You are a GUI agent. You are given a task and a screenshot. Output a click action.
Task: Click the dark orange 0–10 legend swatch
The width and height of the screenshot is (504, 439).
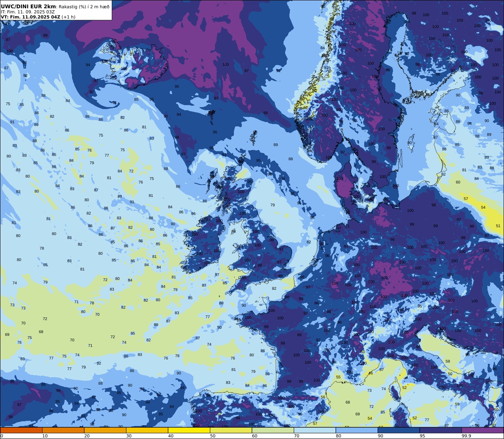point(21,430)
